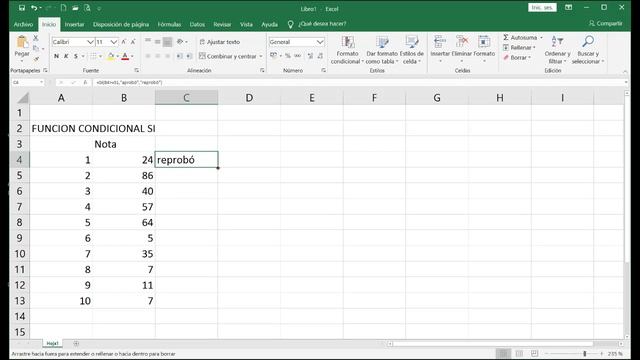Undo the last action in Quick Access
The height and width of the screenshot is (360, 640).
pos(34,8)
